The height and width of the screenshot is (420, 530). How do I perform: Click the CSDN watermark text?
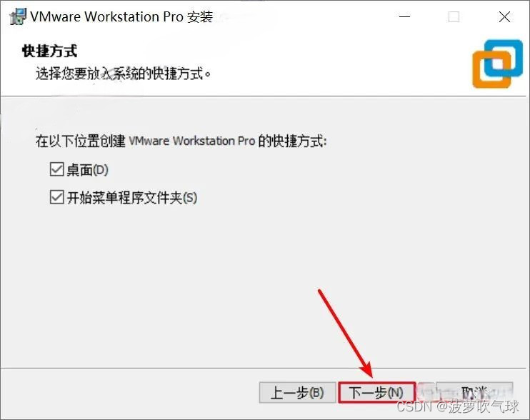(x=457, y=406)
